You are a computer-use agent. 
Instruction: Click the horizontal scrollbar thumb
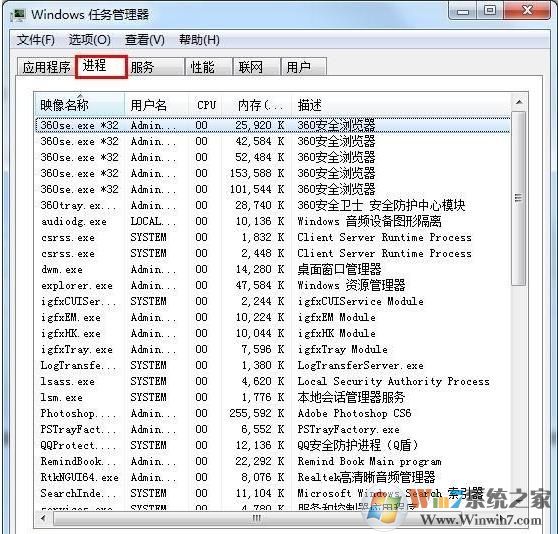pyautogui.click(x=256, y=518)
